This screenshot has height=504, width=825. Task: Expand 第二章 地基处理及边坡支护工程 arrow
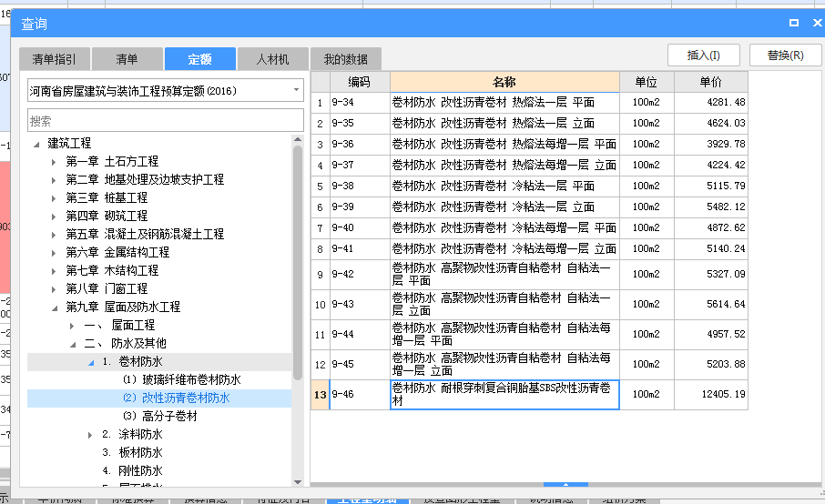pos(54,180)
